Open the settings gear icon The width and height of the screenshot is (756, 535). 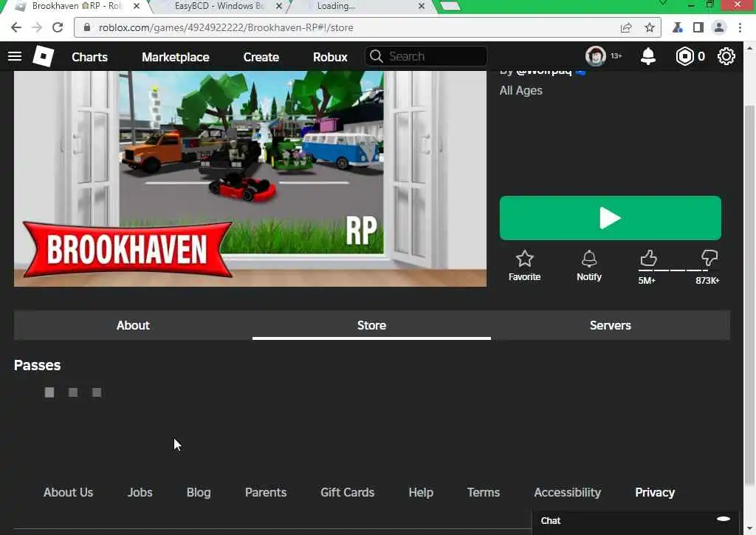point(726,56)
